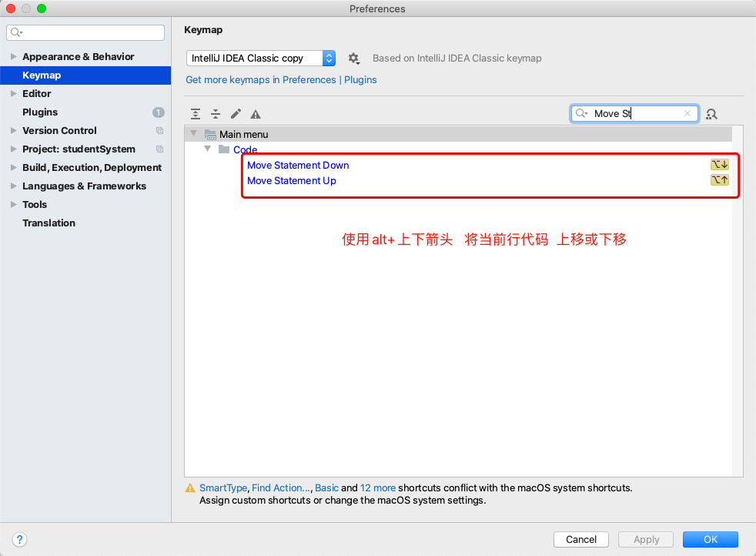Select Languages & Frameworks in sidebar

pyautogui.click(x=85, y=186)
